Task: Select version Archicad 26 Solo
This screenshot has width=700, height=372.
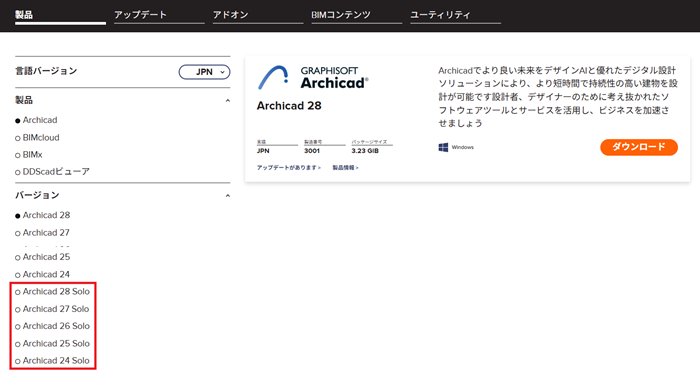Action: 52,326
